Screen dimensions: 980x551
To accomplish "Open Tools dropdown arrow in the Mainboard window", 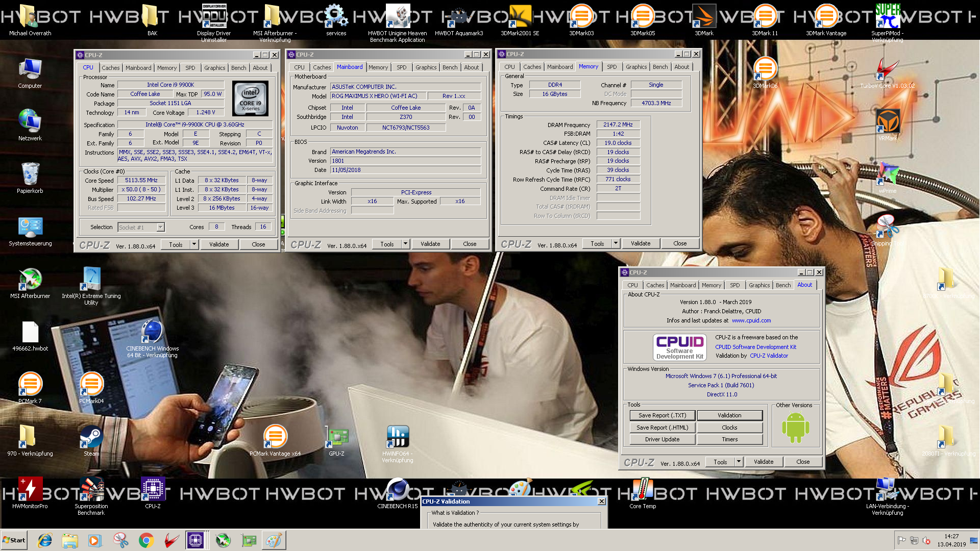I will point(405,244).
